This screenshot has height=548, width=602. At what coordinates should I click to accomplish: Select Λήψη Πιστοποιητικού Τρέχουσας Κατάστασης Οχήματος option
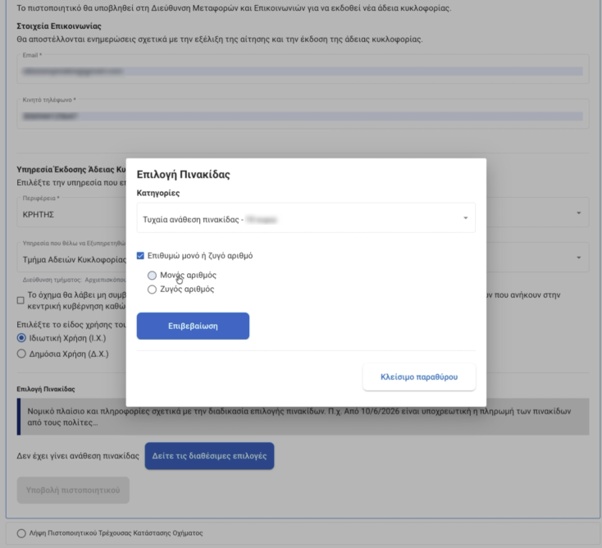click(x=22, y=533)
